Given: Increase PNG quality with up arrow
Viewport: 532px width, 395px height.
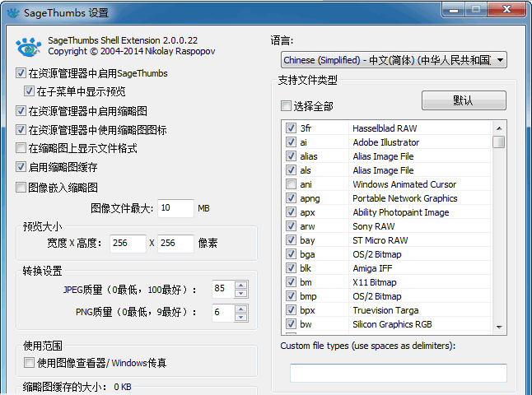Looking at the screenshot, I should coord(241,309).
